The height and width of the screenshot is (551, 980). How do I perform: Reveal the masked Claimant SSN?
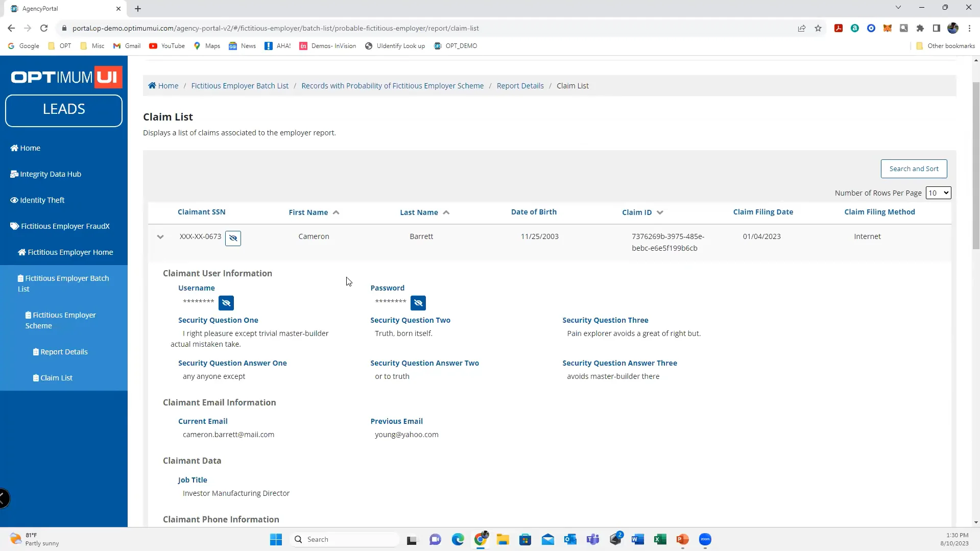pos(233,238)
